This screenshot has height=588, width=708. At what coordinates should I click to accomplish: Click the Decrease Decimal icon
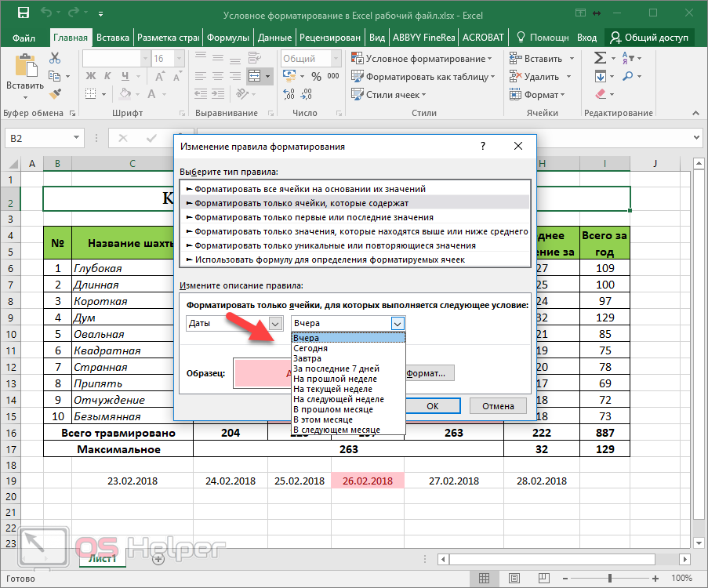point(306,94)
